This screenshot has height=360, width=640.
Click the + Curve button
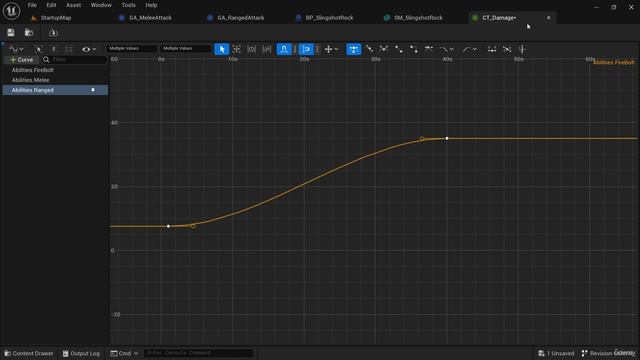[x=22, y=60]
